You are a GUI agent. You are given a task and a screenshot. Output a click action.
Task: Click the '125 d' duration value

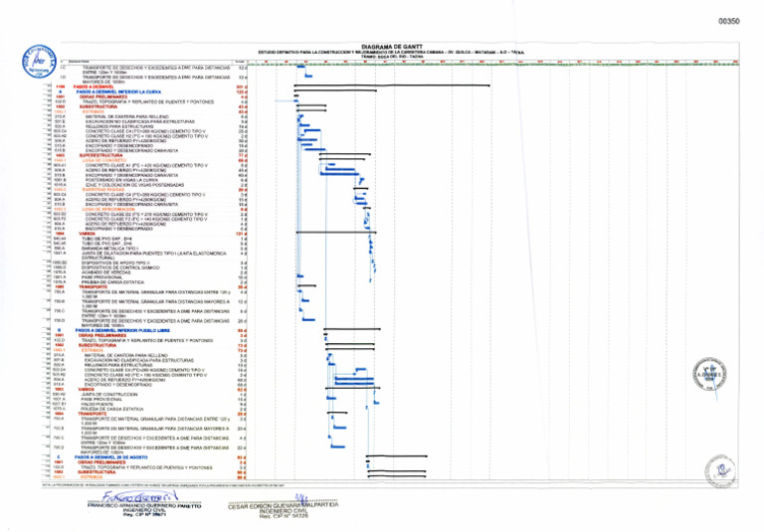point(241,92)
